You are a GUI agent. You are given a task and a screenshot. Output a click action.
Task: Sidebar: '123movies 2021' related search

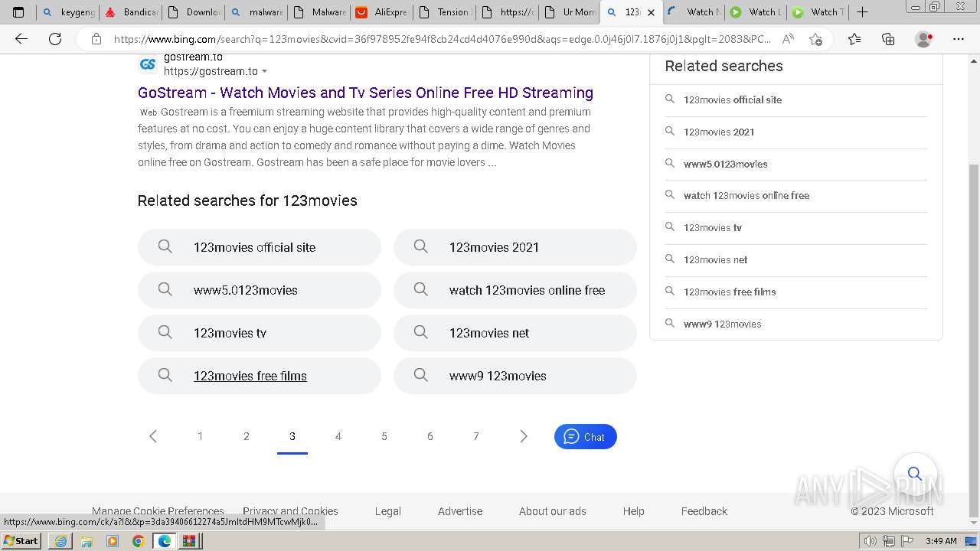tap(796, 132)
